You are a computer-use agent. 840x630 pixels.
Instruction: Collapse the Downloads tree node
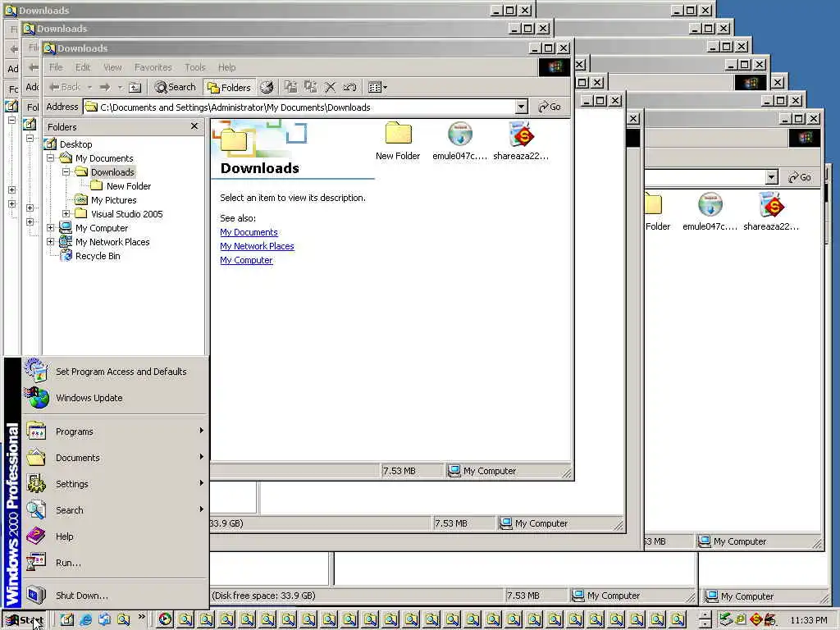click(x=66, y=172)
